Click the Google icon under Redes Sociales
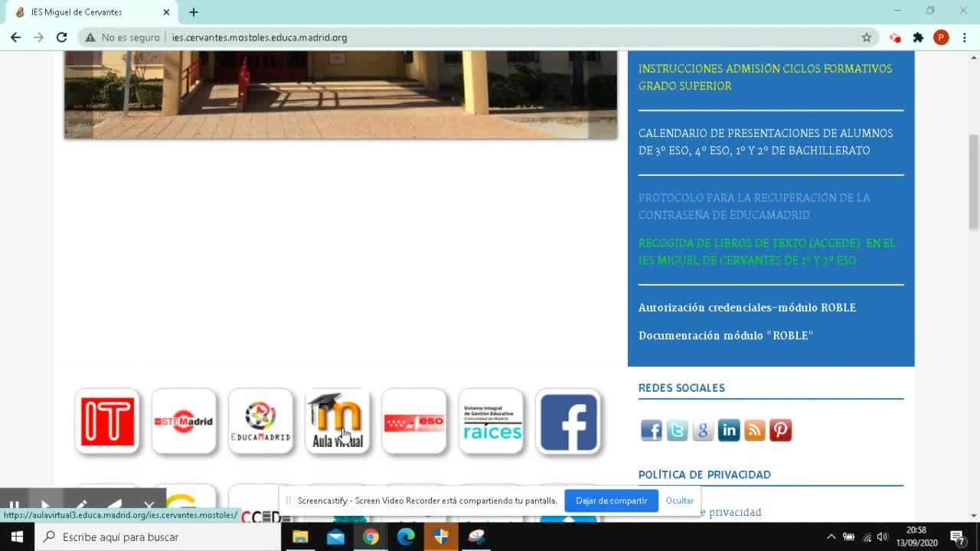The height and width of the screenshot is (551, 980). (x=703, y=430)
